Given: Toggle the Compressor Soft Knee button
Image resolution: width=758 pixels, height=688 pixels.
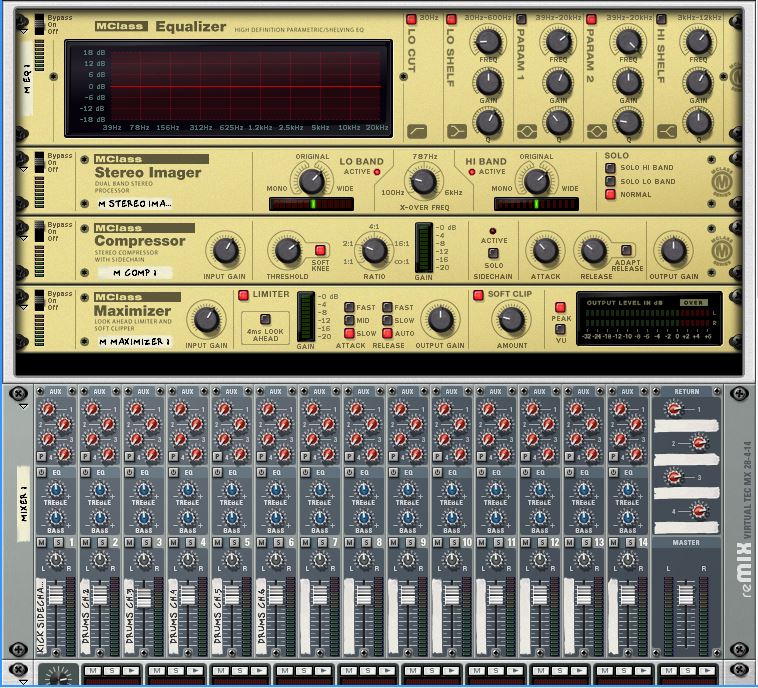Looking at the screenshot, I should pos(321,250).
